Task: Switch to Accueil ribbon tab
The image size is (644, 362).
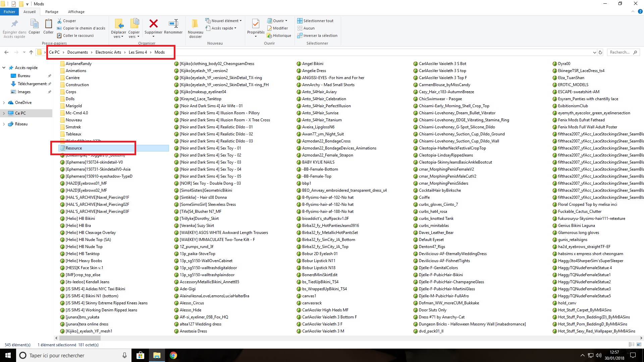Action: [30, 12]
